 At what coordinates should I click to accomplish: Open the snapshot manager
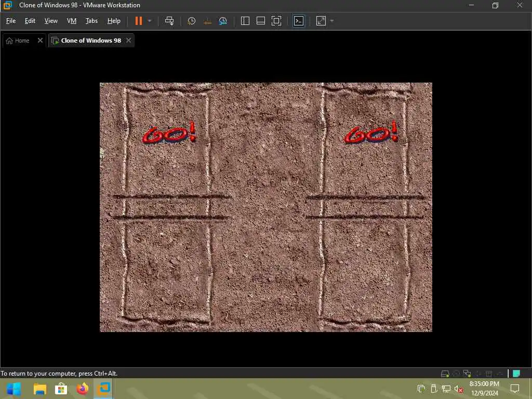click(x=223, y=21)
